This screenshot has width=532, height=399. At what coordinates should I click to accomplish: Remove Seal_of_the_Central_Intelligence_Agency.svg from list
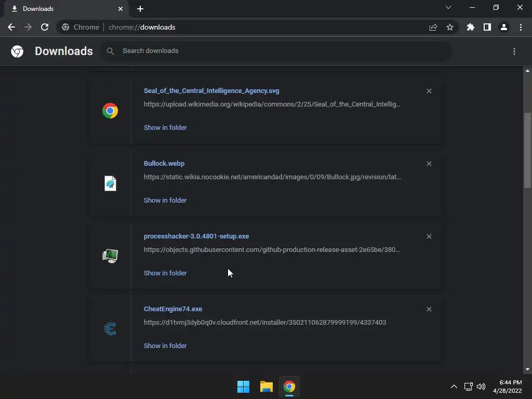coord(429,91)
